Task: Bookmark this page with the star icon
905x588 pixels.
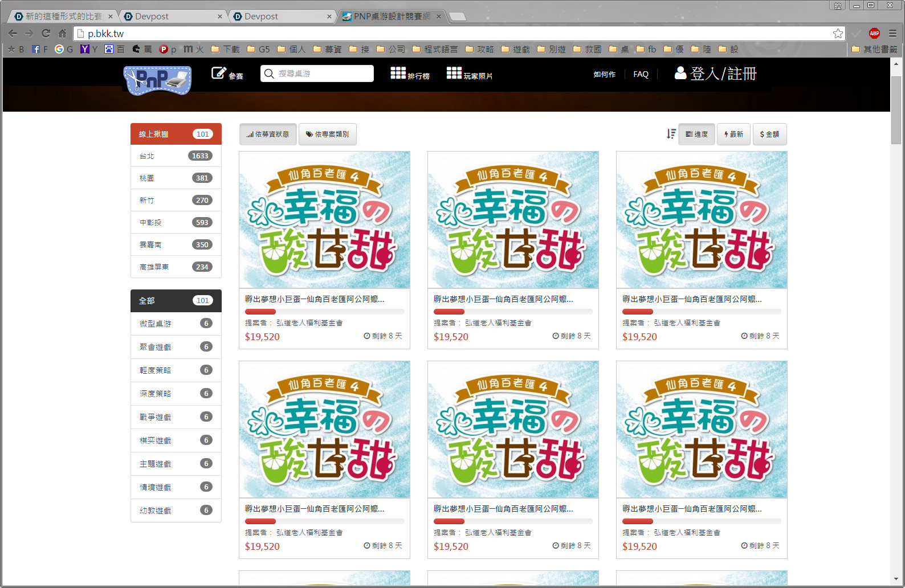Action: point(838,34)
